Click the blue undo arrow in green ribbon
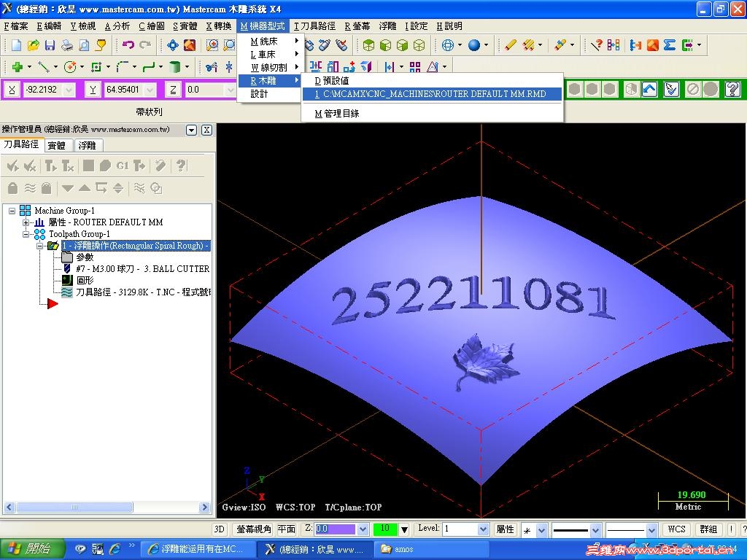747x560 pixels. click(650, 89)
